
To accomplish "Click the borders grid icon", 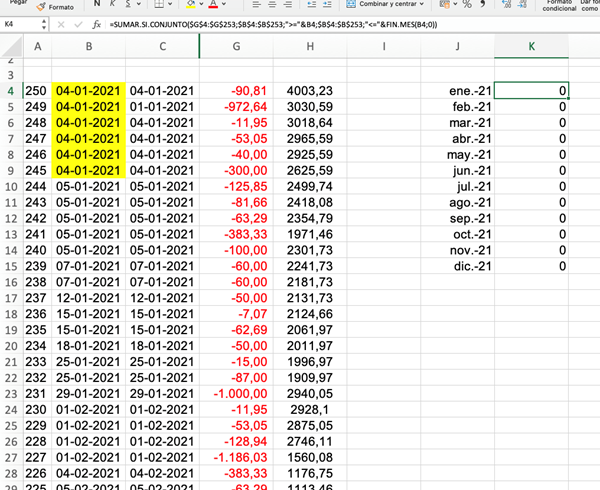I will [161, 5].
